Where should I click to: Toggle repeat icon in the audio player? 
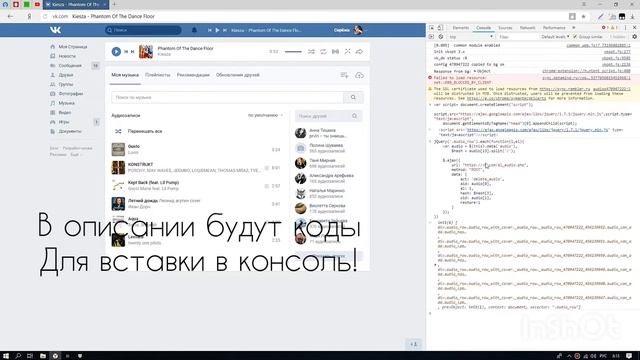[x=323, y=51]
